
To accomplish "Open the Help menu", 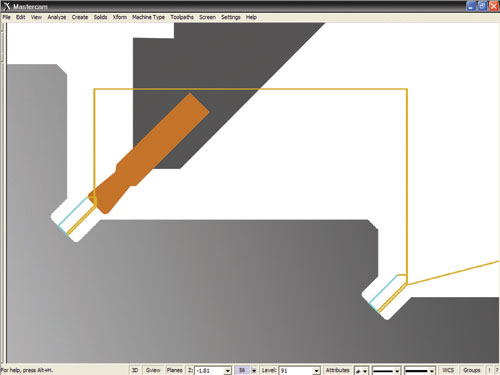I will (251, 17).
